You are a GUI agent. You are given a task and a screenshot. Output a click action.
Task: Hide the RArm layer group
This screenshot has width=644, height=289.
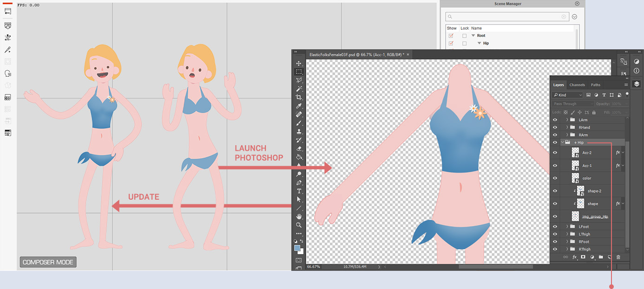pos(555,135)
